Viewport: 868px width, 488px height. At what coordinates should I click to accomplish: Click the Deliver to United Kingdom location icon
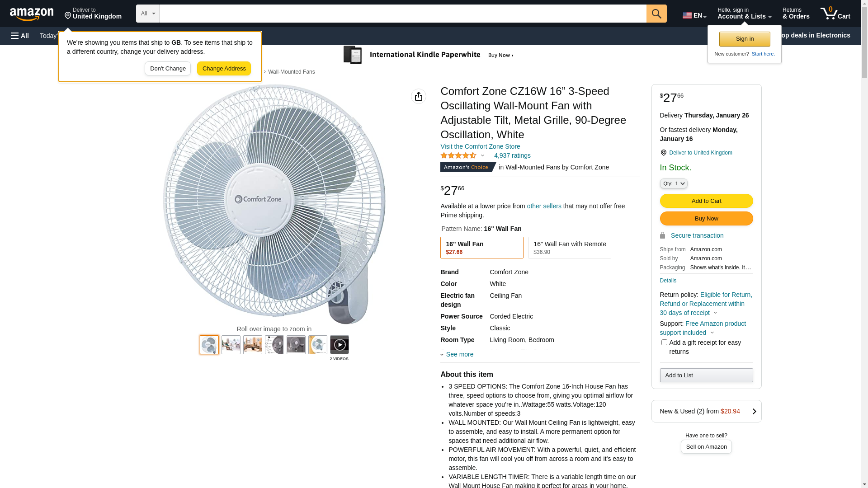pos(663,153)
